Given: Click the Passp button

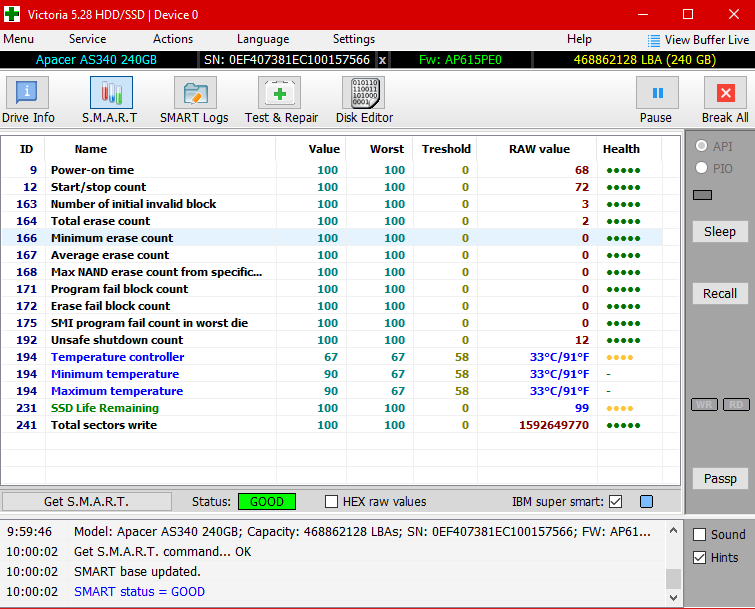Looking at the screenshot, I should point(720,479).
